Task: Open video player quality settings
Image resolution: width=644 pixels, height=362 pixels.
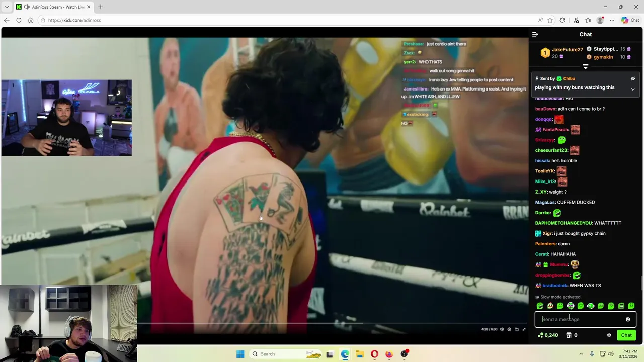Action: (509, 329)
